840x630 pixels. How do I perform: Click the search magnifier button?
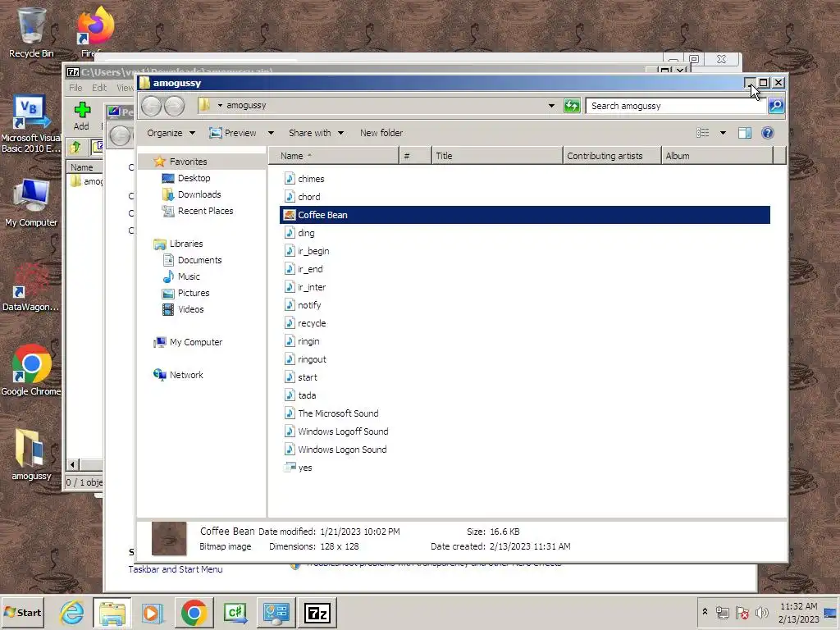coord(776,106)
